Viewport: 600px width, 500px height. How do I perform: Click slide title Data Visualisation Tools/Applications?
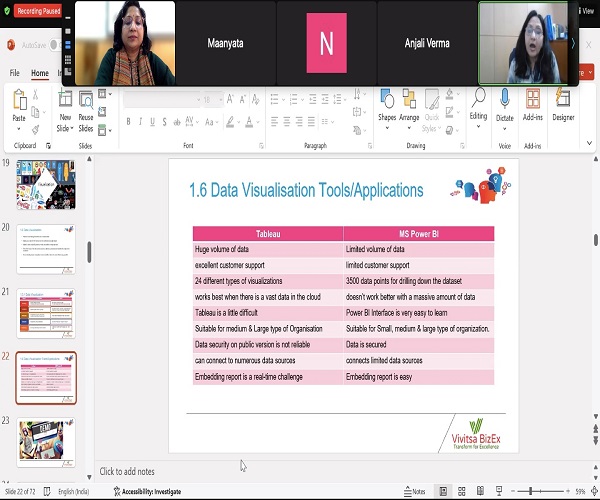(x=306, y=190)
